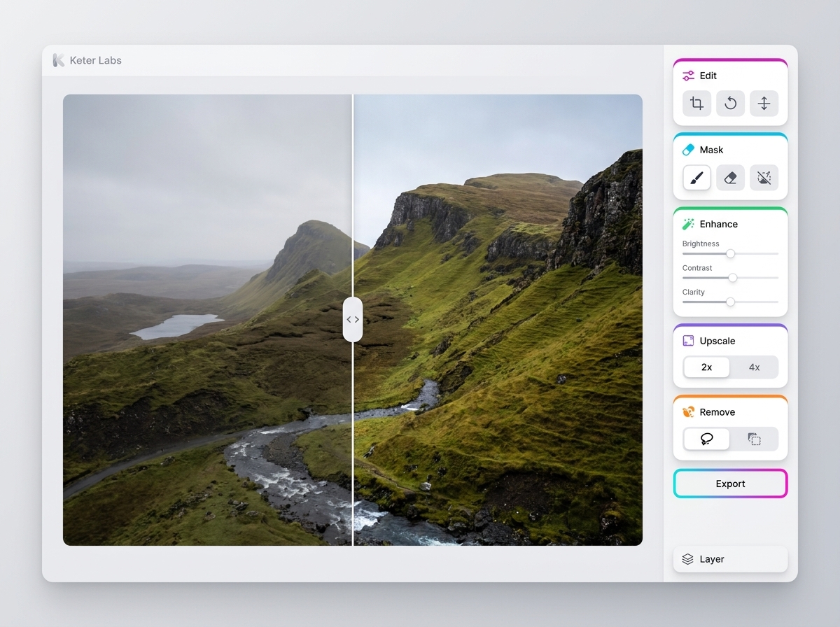Screen dimensions: 840x627
Task: Click the Flip vertical icon
Action: 764,104
